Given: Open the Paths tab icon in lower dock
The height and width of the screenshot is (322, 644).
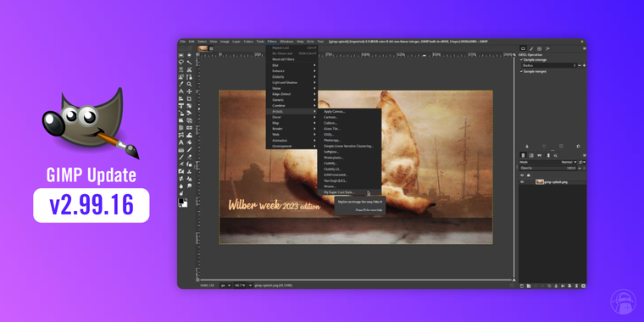Looking at the screenshot, I should pos(539,155).
